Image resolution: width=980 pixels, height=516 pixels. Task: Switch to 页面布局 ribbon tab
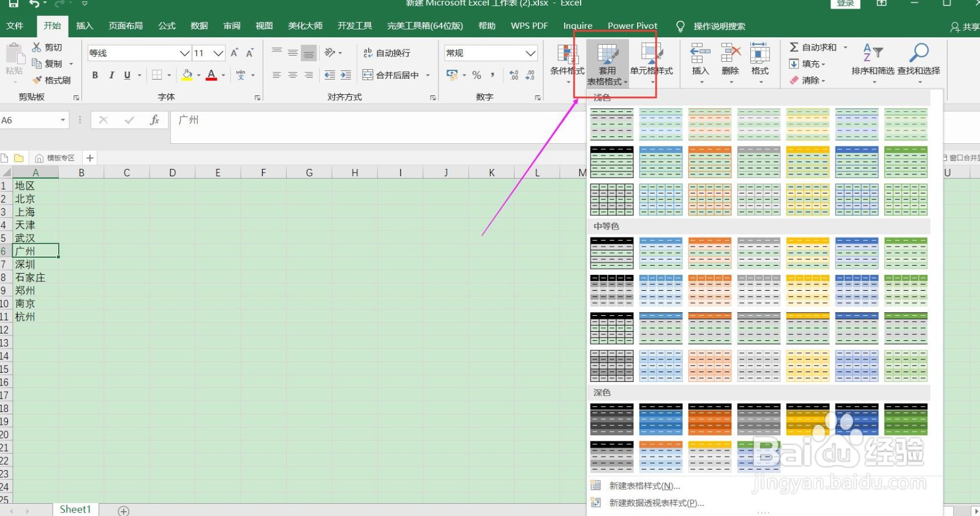(x=126, y=26)
